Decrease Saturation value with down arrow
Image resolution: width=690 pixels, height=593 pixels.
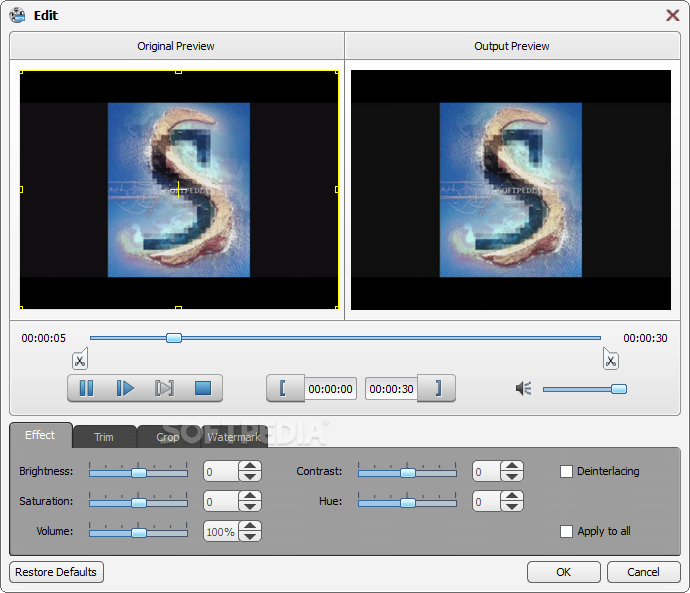coord(250,506)
